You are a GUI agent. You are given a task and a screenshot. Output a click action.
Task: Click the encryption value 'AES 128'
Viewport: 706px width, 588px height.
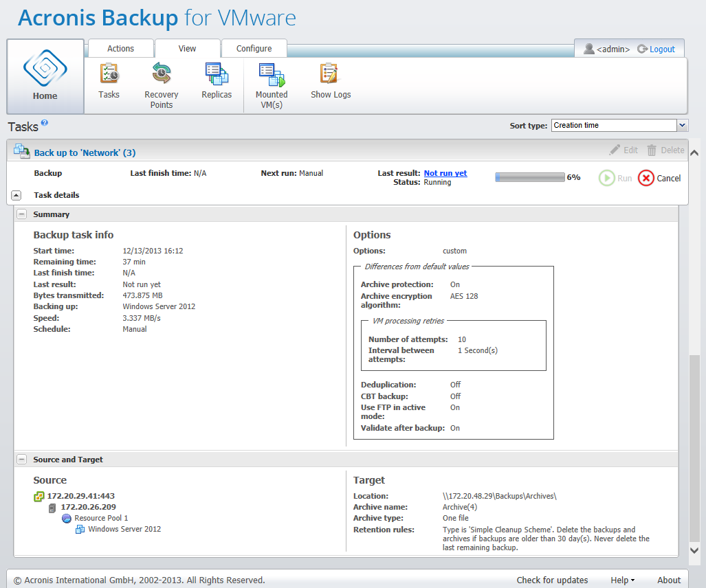pos(464,296)
